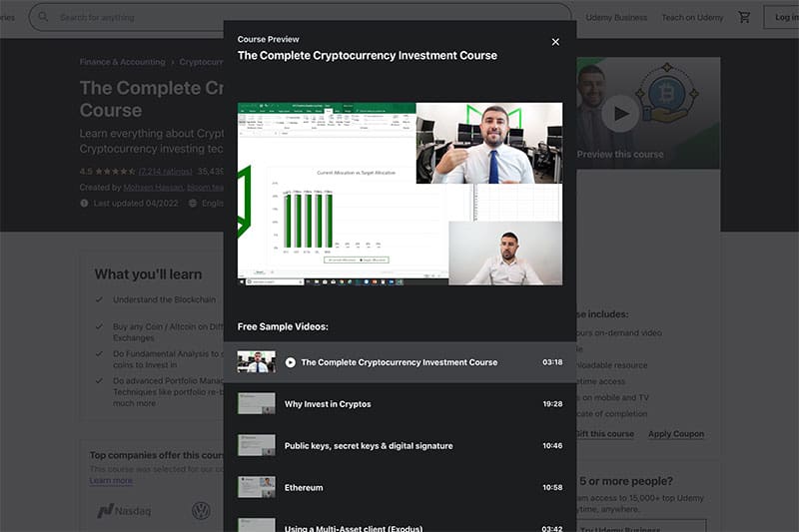
Task: Click thumbnail of Complete Cryptocurrency Investment Course sample
Action: pos(257,362)
